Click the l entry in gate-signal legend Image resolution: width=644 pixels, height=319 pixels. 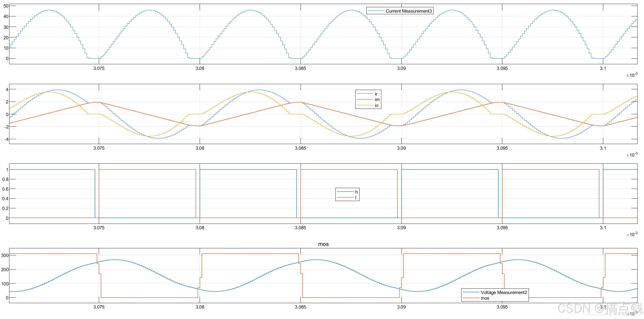pyautogui.click(x=356, y=198)
